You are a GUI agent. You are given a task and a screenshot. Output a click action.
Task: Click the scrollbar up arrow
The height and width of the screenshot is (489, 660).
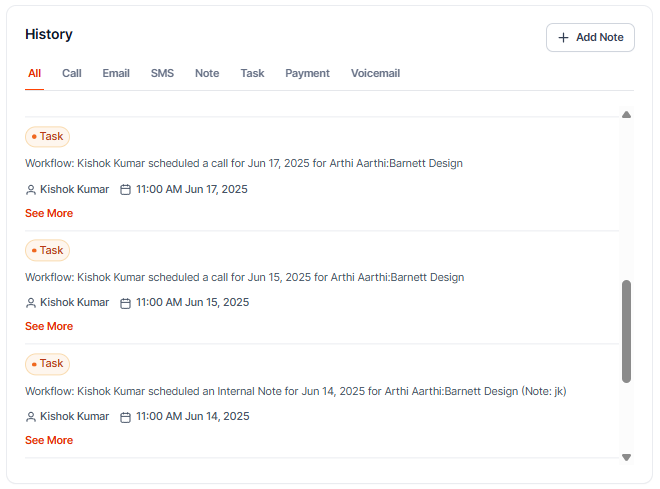[626, 115]
